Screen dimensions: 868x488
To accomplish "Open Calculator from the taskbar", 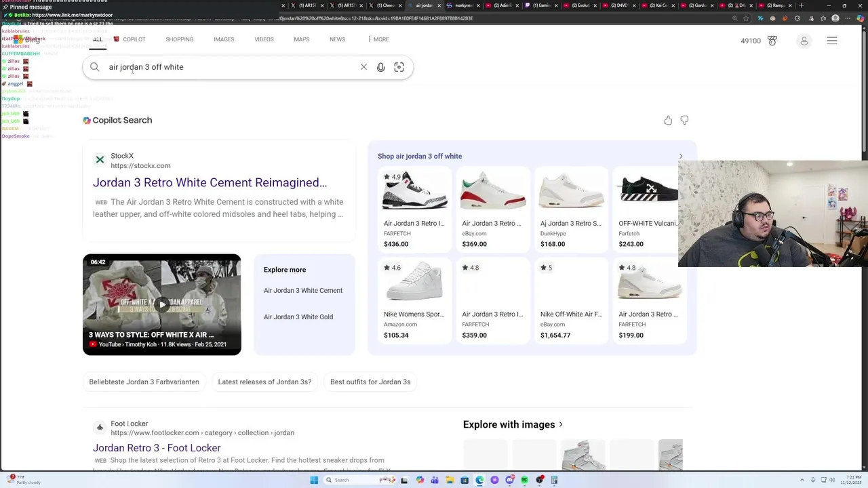I will pos(554,480).
